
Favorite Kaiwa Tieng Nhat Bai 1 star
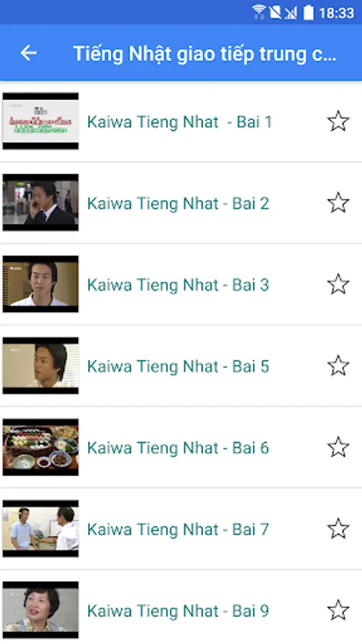click(338, 121)
